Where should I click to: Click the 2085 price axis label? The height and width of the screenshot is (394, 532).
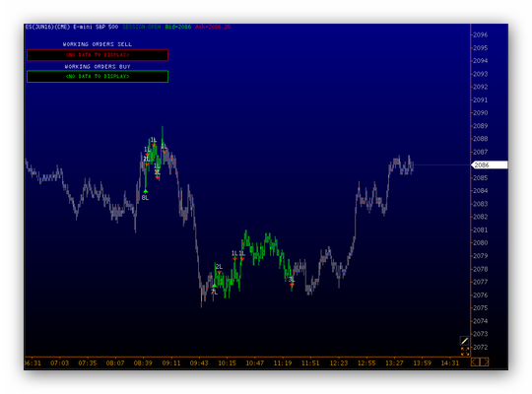[481, 178]
